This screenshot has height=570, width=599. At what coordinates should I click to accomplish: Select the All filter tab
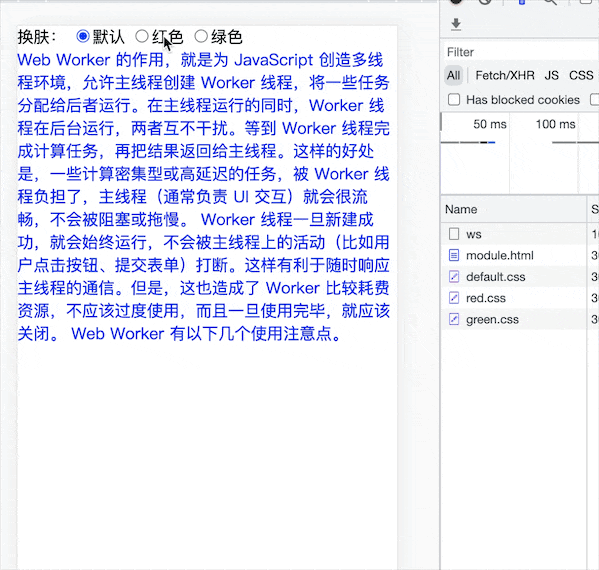click(453, 75)
